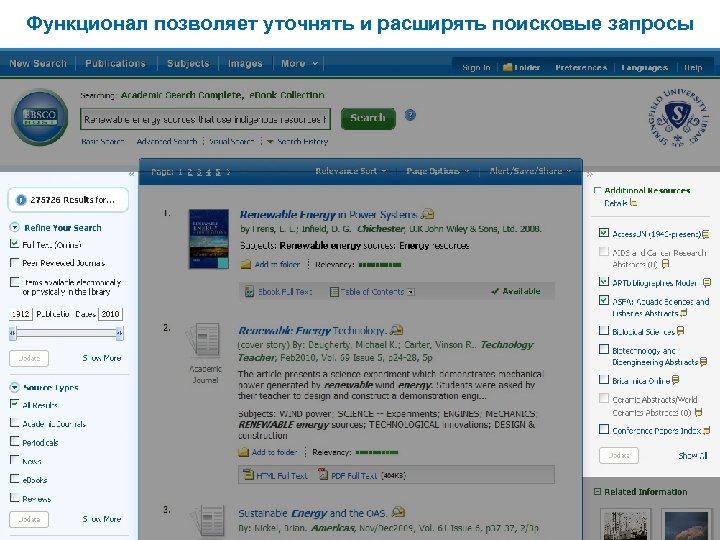This screenshot has width=720, height=540.
Task: Check Biological Sciences database checkbox
Action: click(x=604, y=331)
